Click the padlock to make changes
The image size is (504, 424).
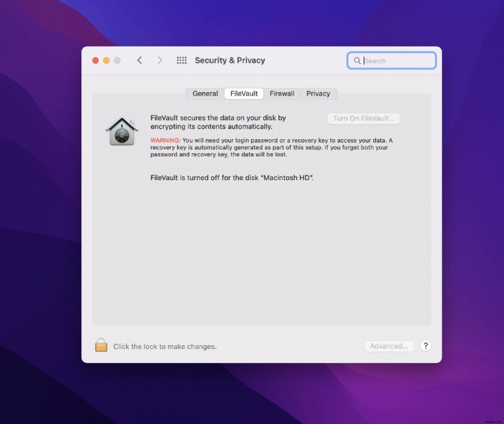(x=101, y=345)
